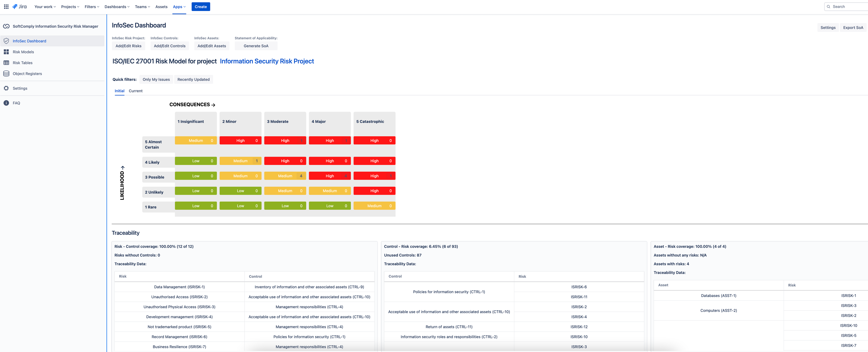Open the FAQ info page
This screenshot has height=352, width=868.
click(x=17, y=103)
